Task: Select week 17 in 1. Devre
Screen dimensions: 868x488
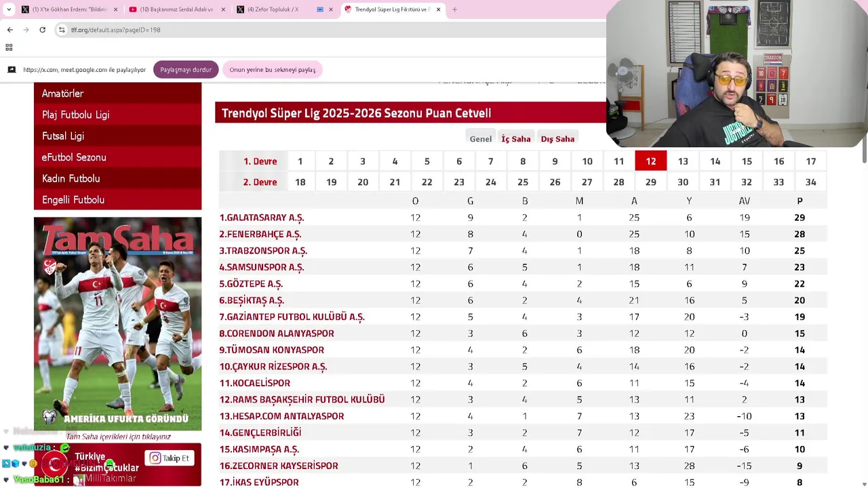Action: pyautogui.click(x=810, y=161)
